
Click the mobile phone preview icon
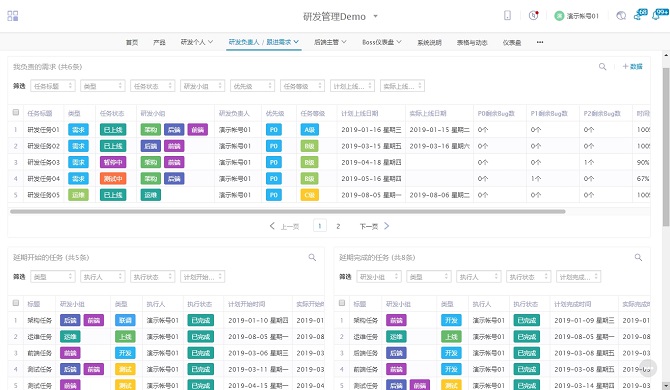507,15
